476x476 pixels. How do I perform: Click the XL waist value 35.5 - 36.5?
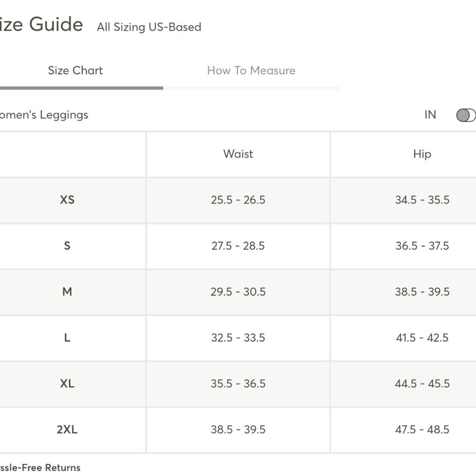(238, 383)
